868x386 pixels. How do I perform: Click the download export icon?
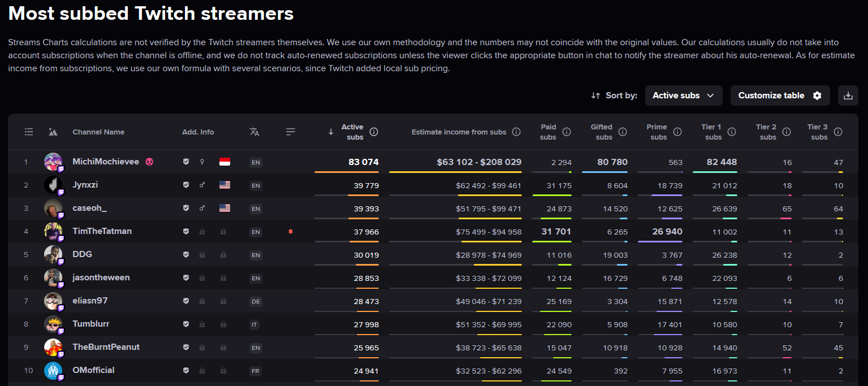click(x=848, y=96)
